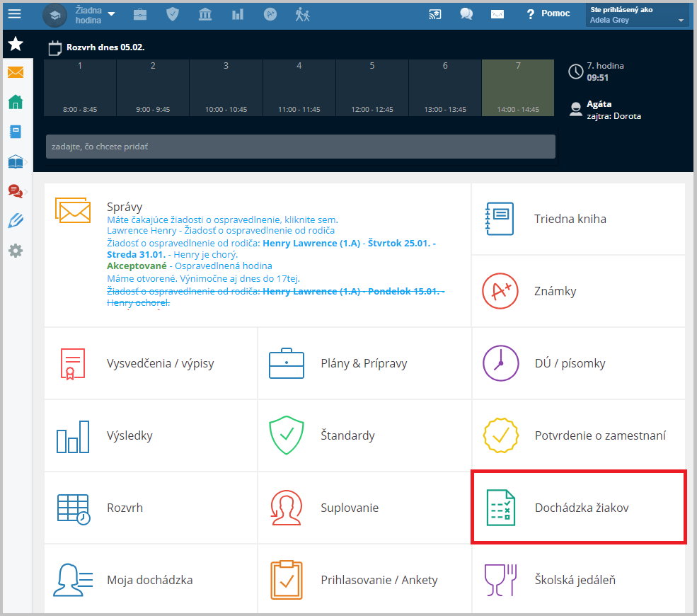Select lesson 3 slot 10:00 - 10:45
The image size is (697, 616).
pyautogui.click(x=226, y=88)
